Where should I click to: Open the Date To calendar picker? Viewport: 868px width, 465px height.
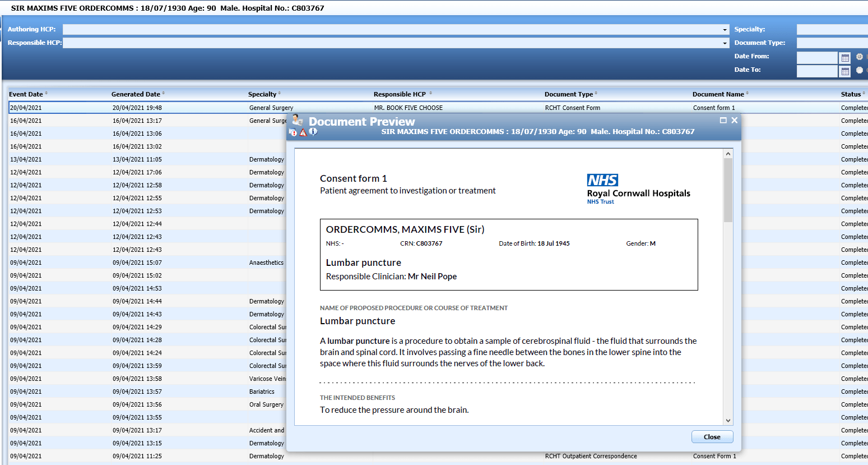point(846,71)
